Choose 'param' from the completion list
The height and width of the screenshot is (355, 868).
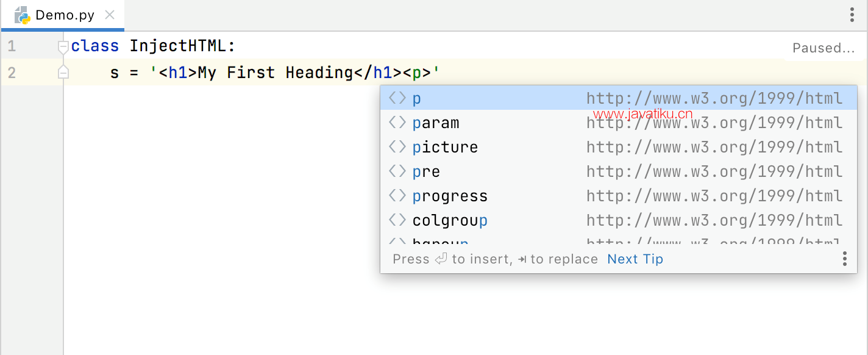[618, 123]
